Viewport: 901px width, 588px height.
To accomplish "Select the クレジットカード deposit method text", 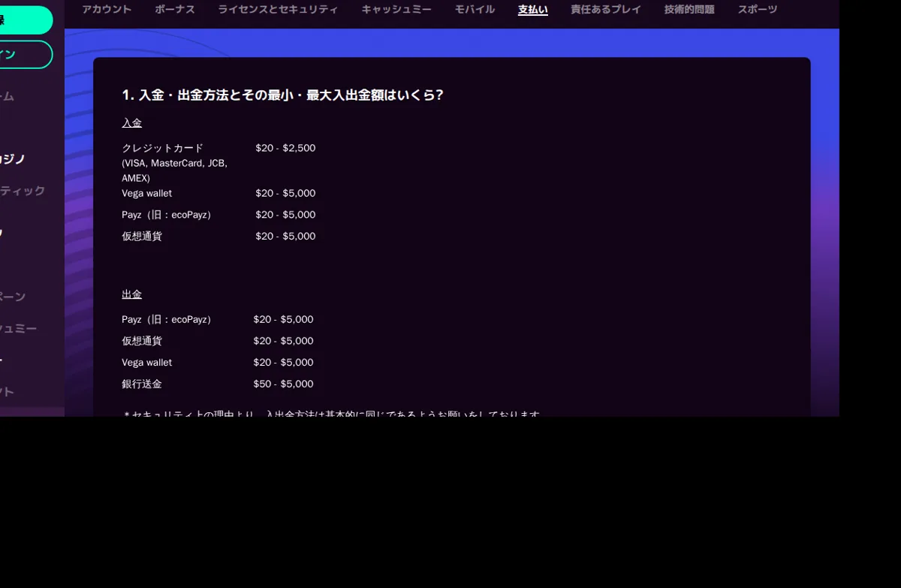I will pos(162,148).
